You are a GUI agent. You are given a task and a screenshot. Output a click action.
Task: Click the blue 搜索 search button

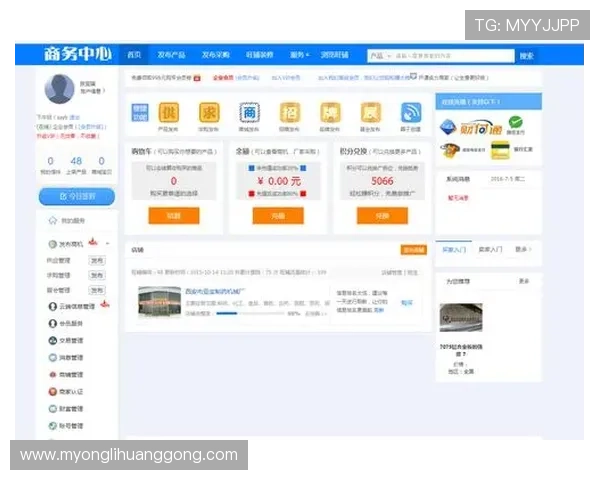tap(526, 55)
